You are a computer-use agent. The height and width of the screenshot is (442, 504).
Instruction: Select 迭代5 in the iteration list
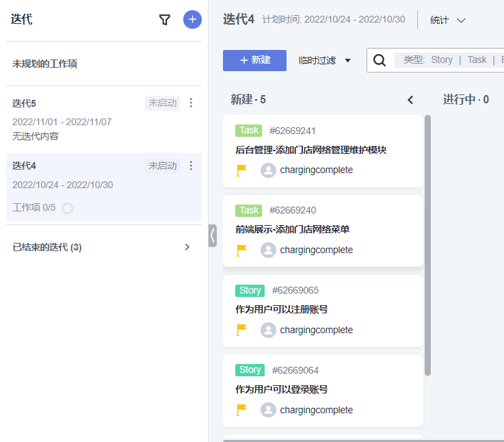click(25, 103)
